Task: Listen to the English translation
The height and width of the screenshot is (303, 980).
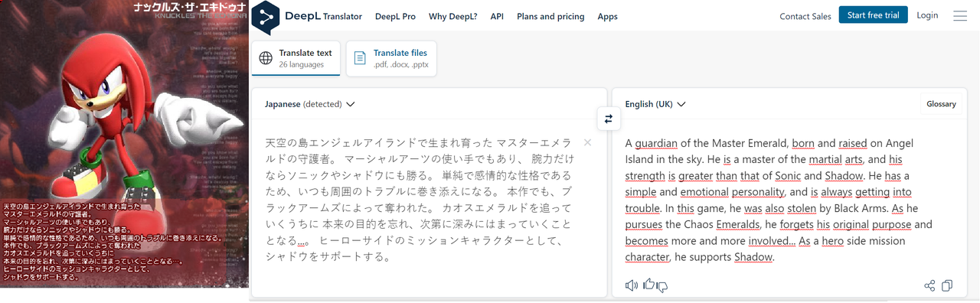Action: [631, 285]
